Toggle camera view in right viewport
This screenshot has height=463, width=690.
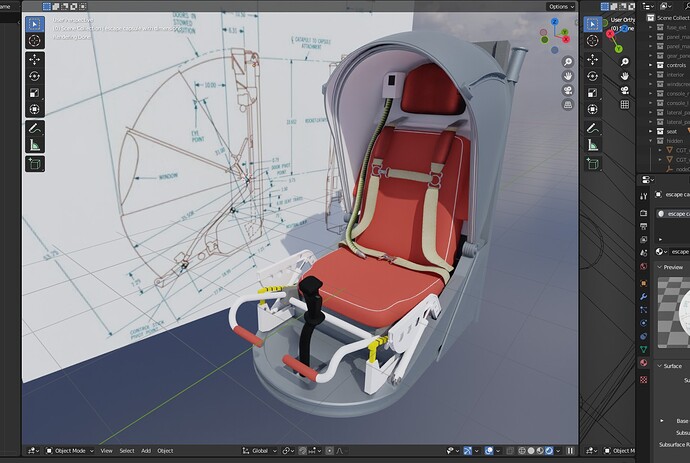tap(624, 90)
